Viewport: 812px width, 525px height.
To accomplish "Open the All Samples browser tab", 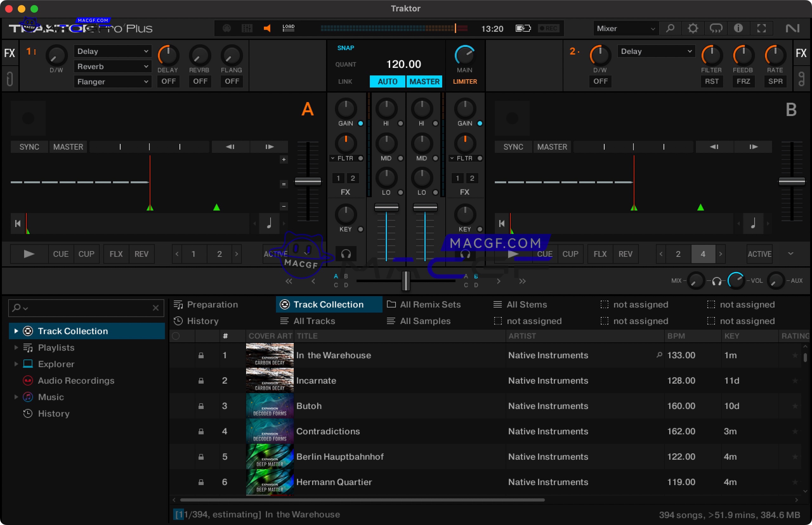I will [425, 321].
